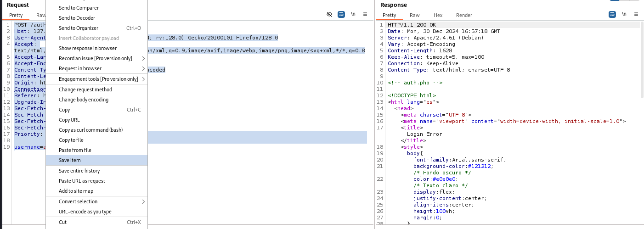Select Paste from file option
Screen dimensions: 644x229
click(x=96, y=150)
